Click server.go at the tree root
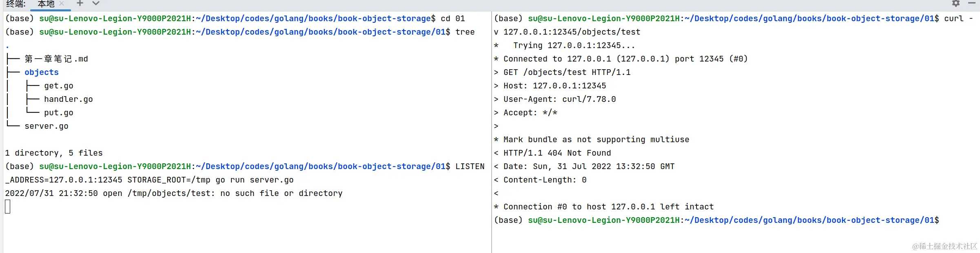The image size is (980, 253). tap(47, 126)
